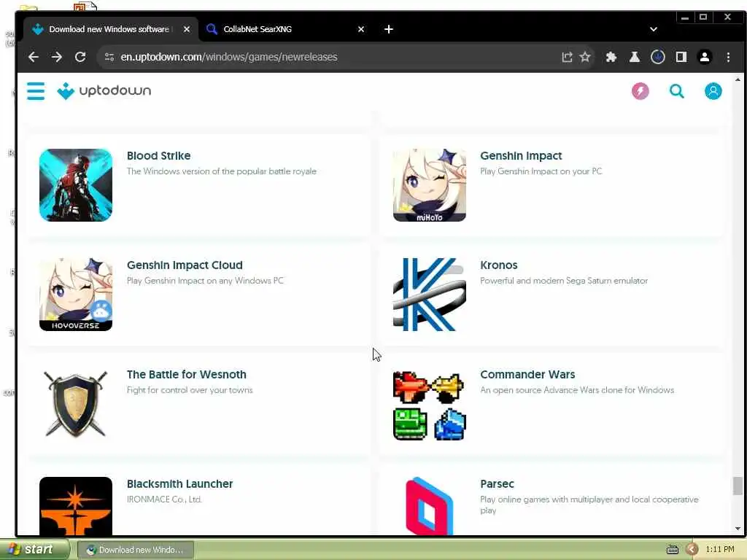Screen dimensions: 747x560
Task: Bookmark this page with the star icon
Action: [x=585, y=57]
